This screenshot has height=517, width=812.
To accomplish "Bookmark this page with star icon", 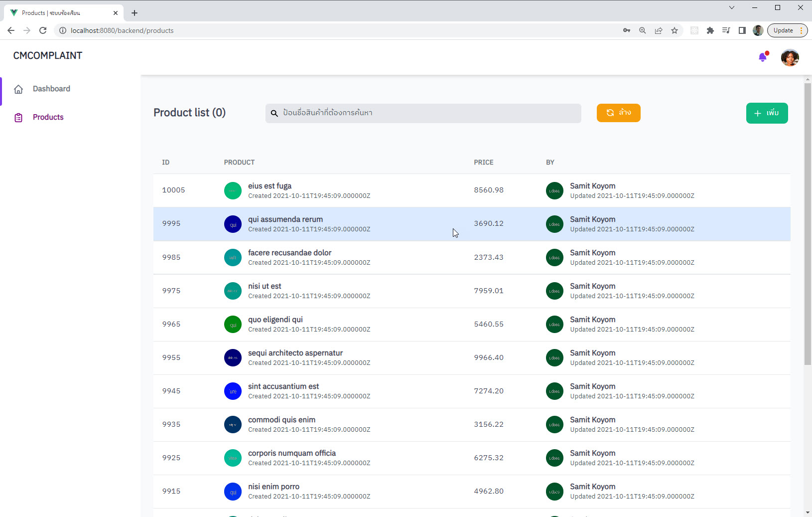I will [x=675, y=30].
